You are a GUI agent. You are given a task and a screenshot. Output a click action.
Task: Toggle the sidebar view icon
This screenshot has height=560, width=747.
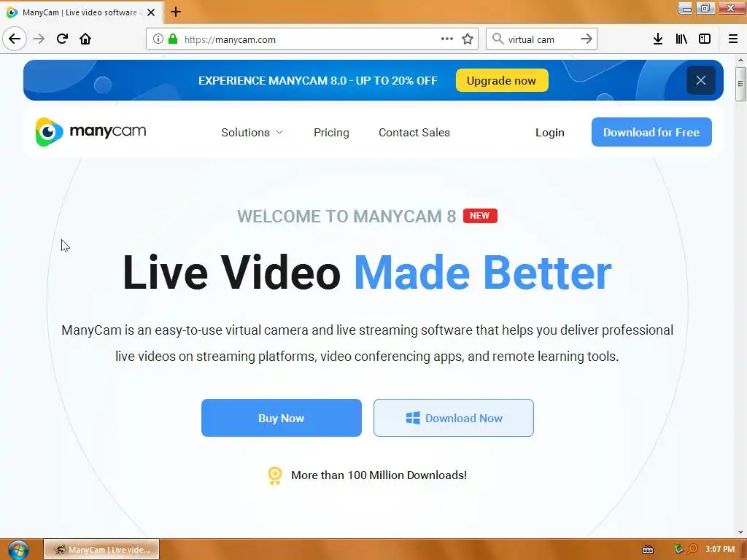coord(705,39)
